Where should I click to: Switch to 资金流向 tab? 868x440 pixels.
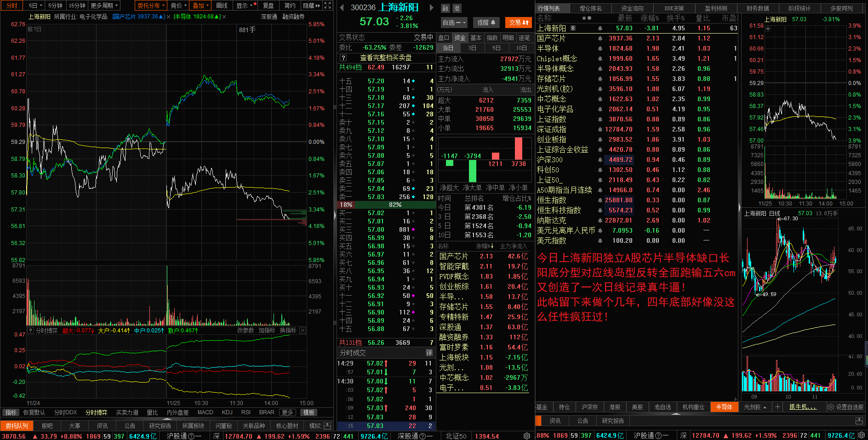[x=632, y=8]
